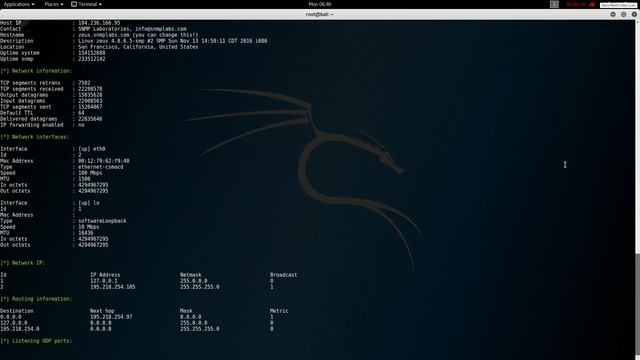Viewport: 640px width, 360px height.
Task: Click the Network information heading
Action: tap(36, 71)
